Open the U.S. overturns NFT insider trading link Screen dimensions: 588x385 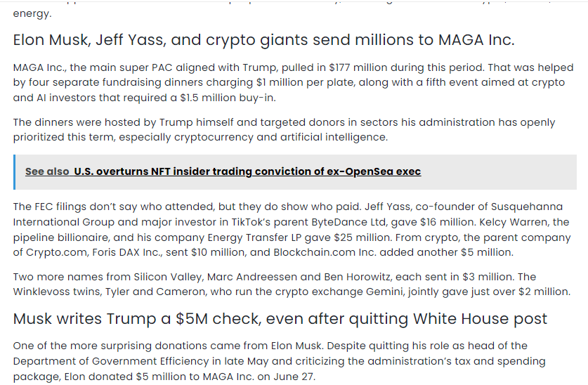coord(247,171)
